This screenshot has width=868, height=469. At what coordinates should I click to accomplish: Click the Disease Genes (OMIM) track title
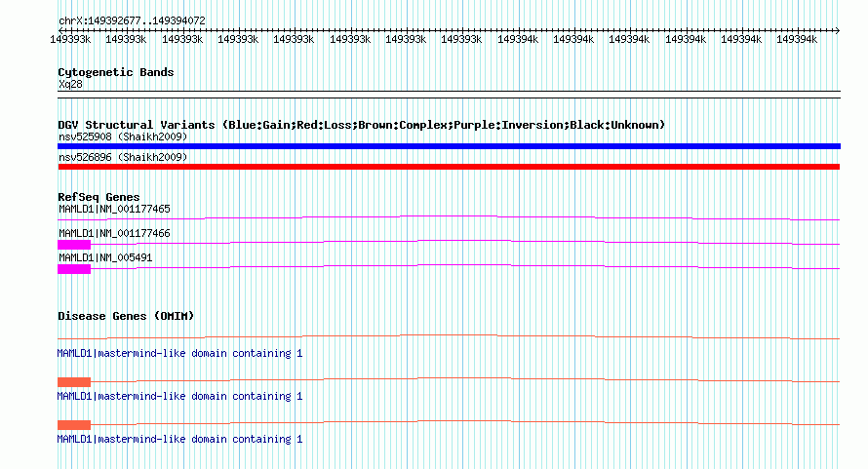coord(126,316)
